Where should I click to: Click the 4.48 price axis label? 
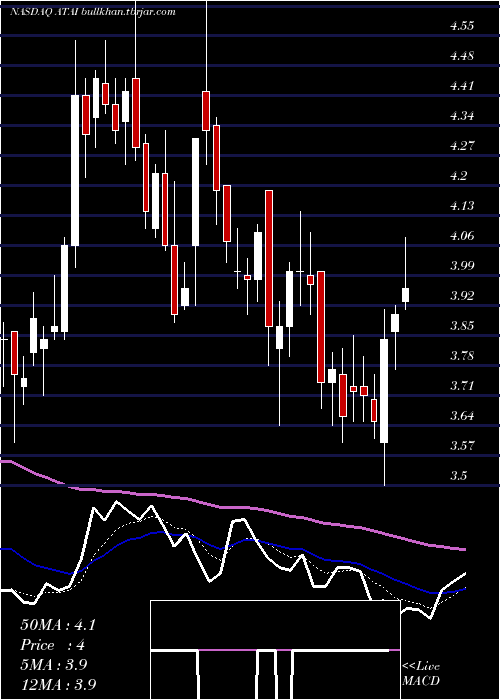pos(461,56)
